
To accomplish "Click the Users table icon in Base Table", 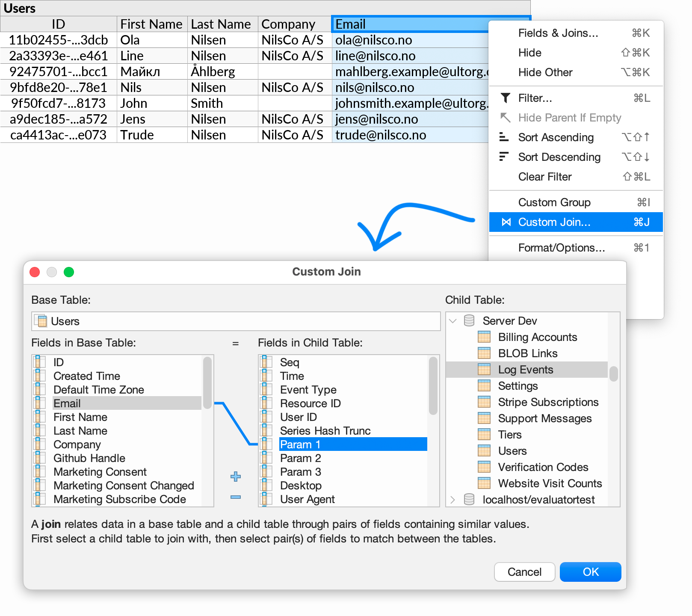I will [x=41, y=321].
